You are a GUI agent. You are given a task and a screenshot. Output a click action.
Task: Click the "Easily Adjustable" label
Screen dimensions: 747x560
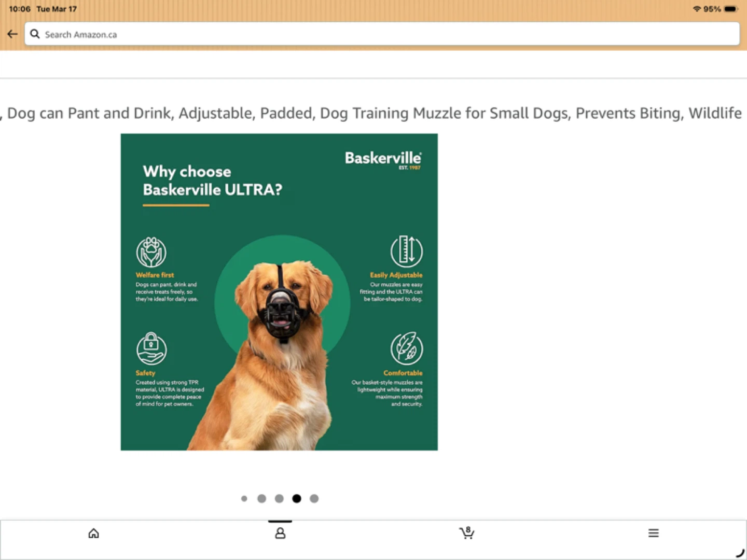tap(396, 275)
